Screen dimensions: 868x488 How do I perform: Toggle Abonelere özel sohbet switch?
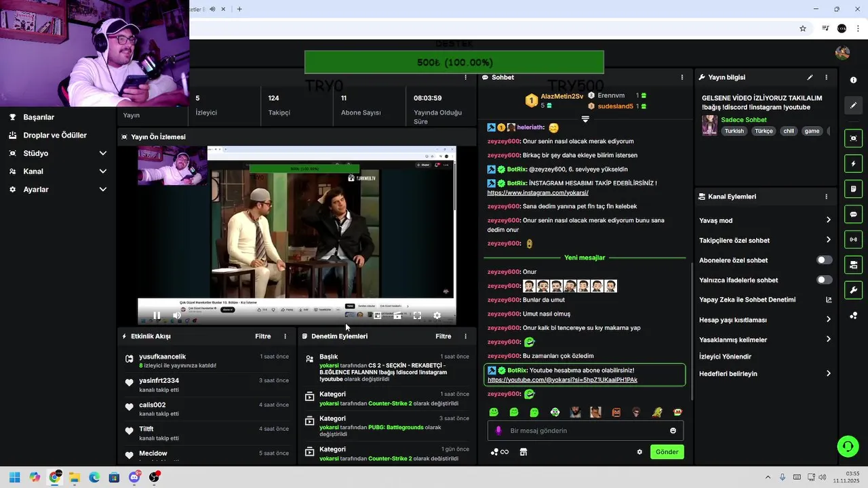pos(824,260)
